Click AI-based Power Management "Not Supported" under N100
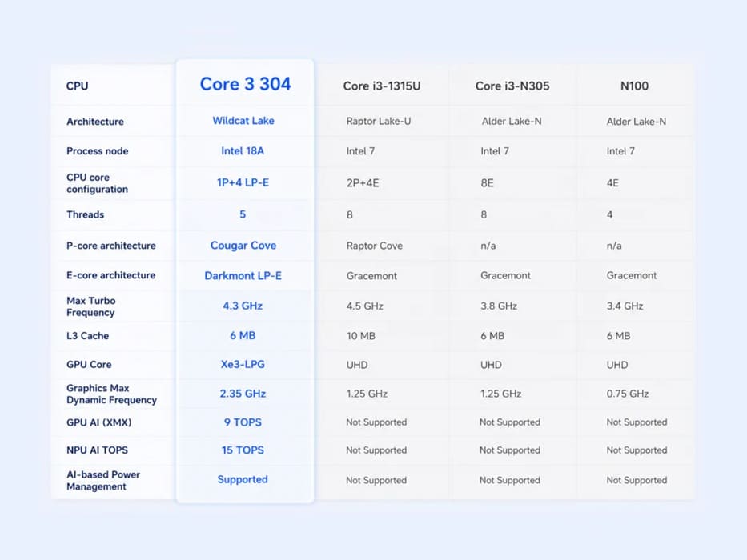This screenshot has height=560, width=747. (637, 481)
